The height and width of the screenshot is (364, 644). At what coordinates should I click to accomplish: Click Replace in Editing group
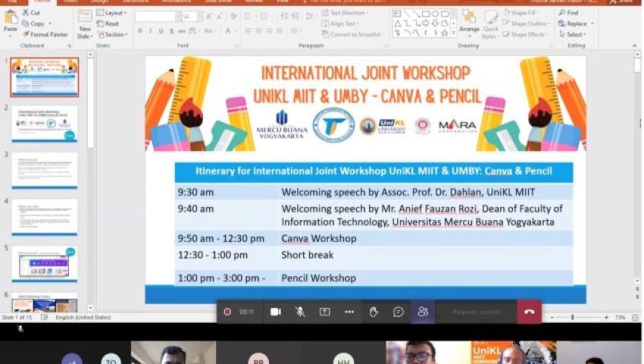pyautogui.click(x=576, y=24)
